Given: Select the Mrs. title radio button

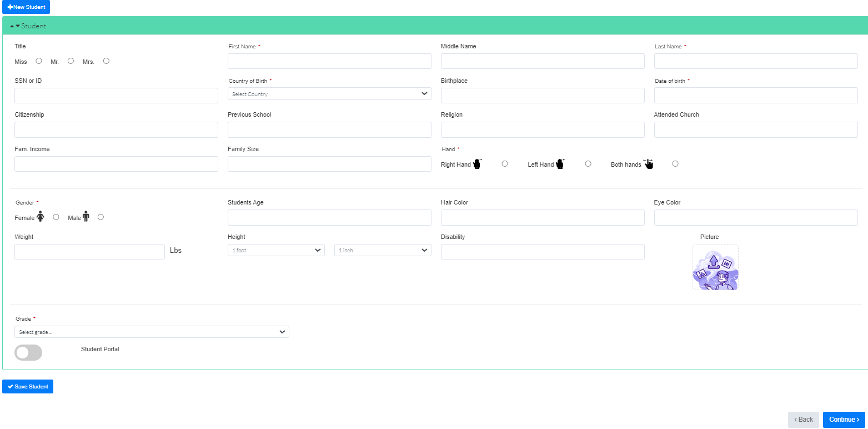Looking at the screenshot, I should tap(106, 61).
